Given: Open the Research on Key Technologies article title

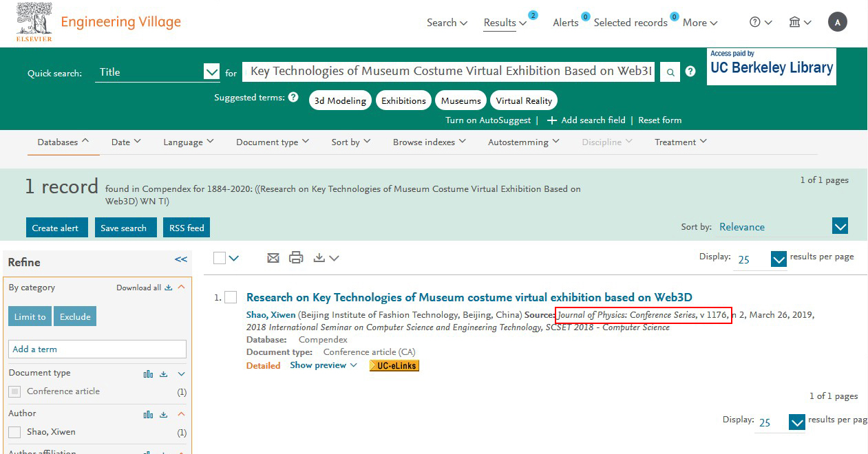Looking at the screenshot, I should click(x=469, y=297).
